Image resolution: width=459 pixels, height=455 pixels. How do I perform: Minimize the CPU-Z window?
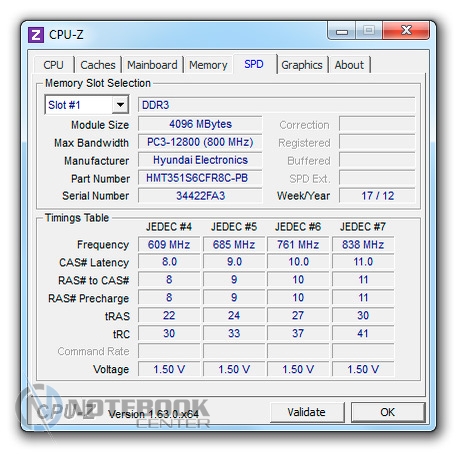(x=342, y=31)
